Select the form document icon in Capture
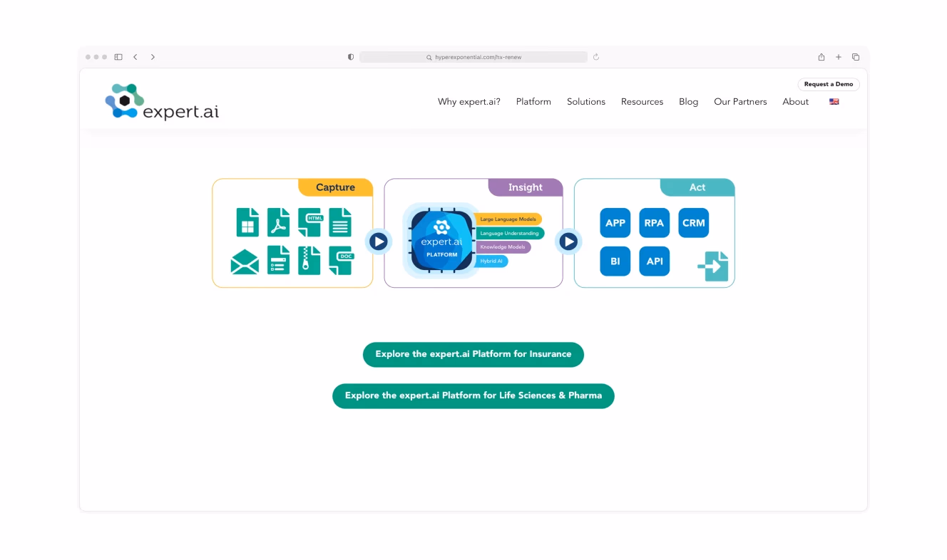This screenshot has height=560, width=947. (x=278, y=260)
